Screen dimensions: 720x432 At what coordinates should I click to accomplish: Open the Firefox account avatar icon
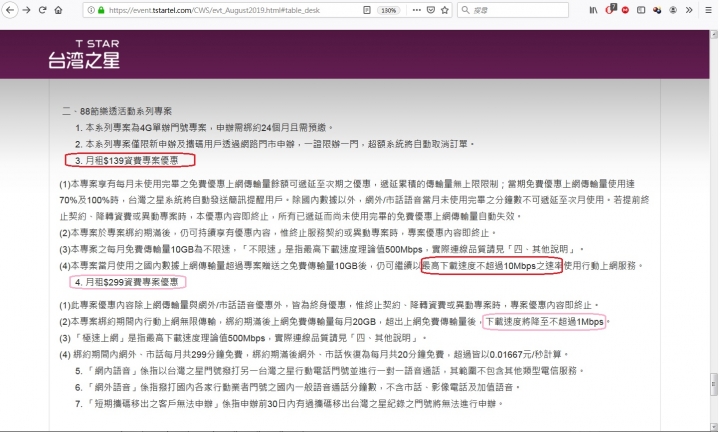click(673, 10)
